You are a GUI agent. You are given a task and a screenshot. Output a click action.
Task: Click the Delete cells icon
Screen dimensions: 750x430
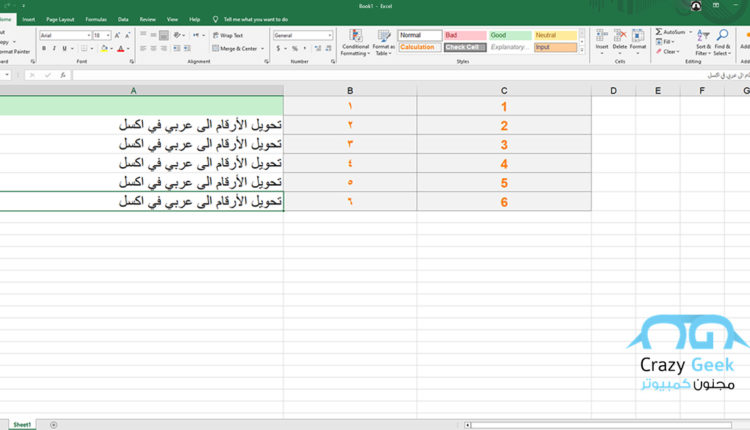(620, 37)
